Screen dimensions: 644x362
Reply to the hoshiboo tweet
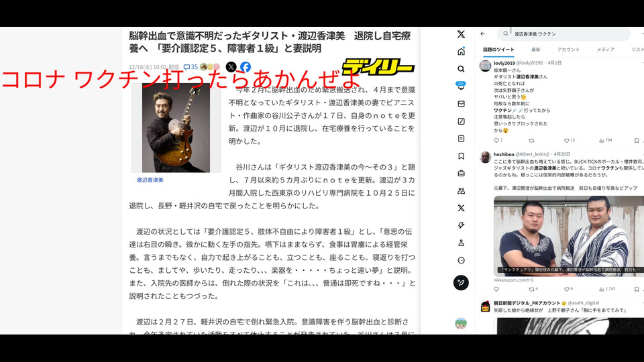(496, 289)
